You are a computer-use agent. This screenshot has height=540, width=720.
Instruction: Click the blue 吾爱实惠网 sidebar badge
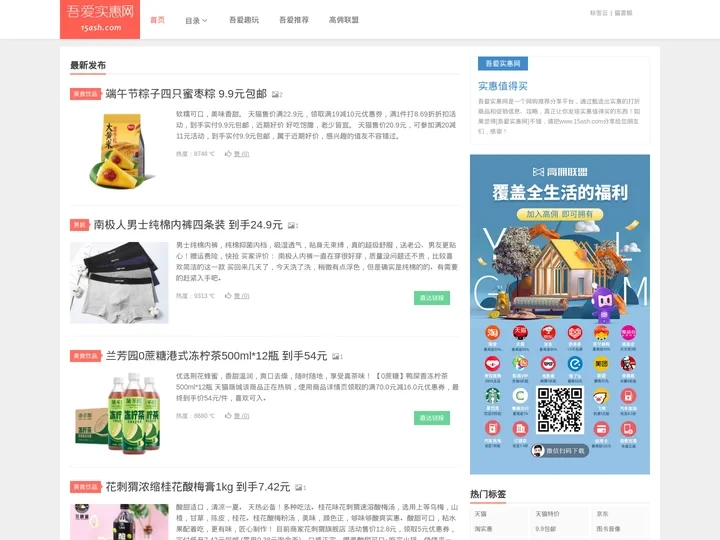[x=503, y=63]
